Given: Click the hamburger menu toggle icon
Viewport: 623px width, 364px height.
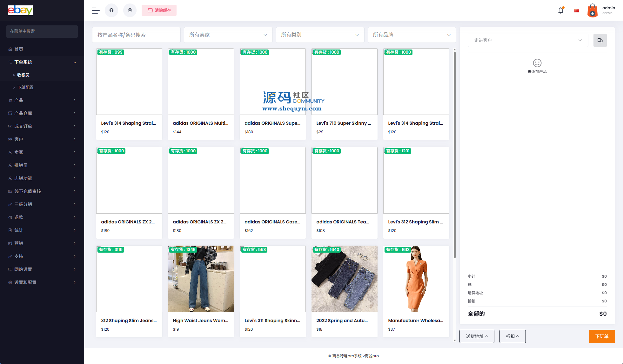Looking at the screenshot, I should pyautogui.click(x=96, y=10).
